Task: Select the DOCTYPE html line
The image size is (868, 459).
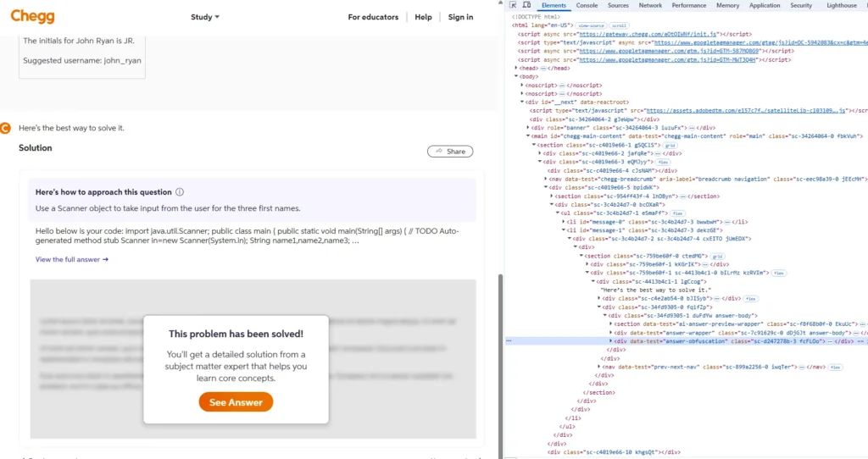Action: tap(536, 17)
